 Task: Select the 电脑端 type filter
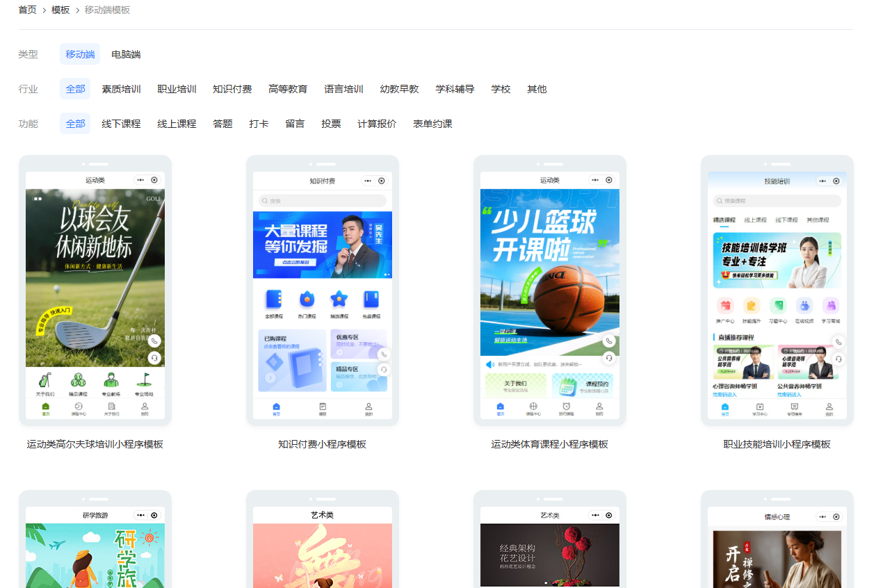126,54
